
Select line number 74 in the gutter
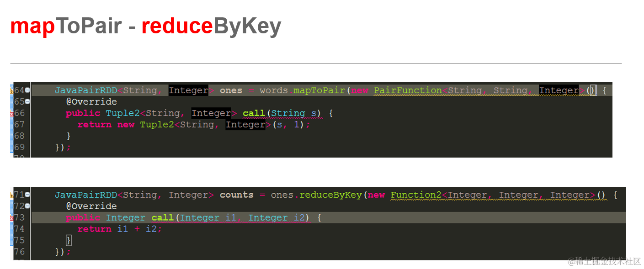tap(19, 229)
